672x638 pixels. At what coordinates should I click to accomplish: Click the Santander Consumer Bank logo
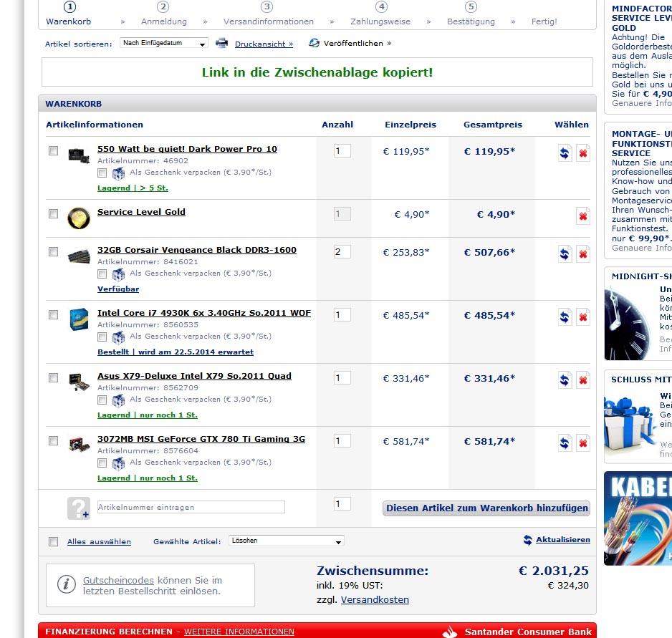tap(450, 632)
